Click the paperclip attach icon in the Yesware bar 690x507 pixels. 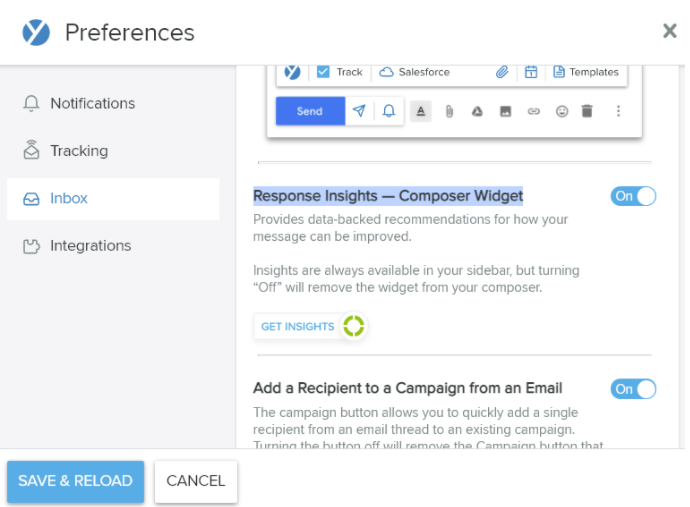[x=502, y=72]
